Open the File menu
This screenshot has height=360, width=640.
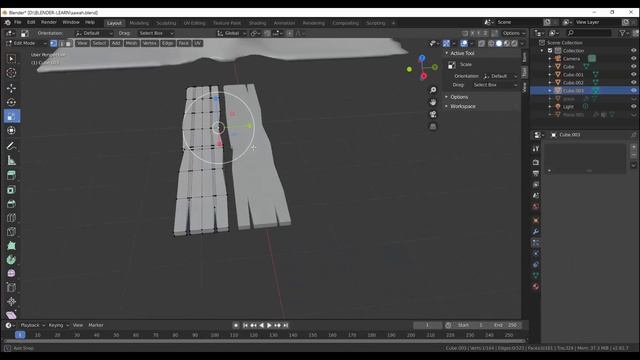pyautogui.click(x=18, y=22)
